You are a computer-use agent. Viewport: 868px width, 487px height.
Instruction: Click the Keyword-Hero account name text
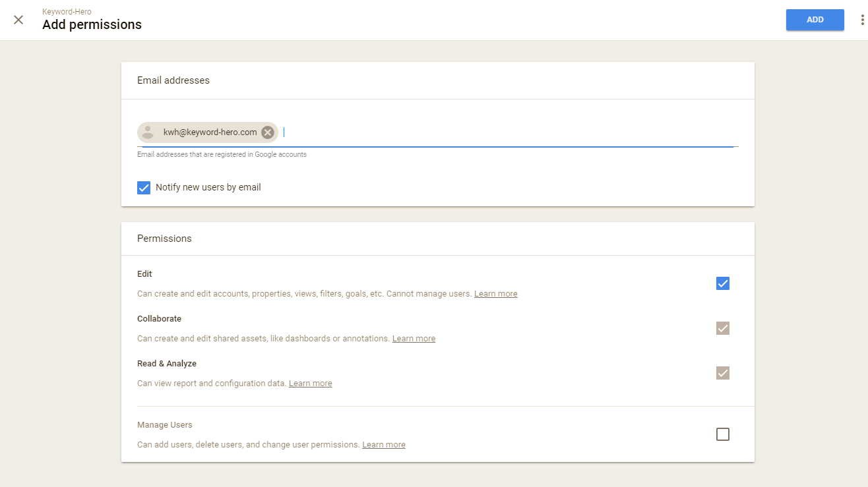(67, 12)
